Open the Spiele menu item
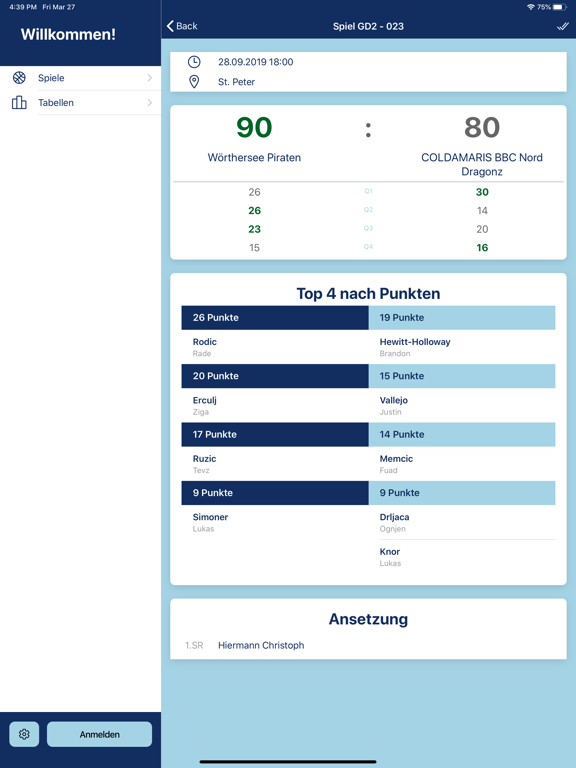Screen dimensions: 576x768 tap(80, 78)
